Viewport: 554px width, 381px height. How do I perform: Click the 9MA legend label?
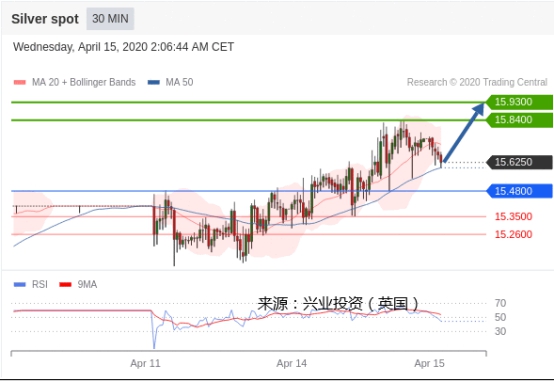(87, 285)
